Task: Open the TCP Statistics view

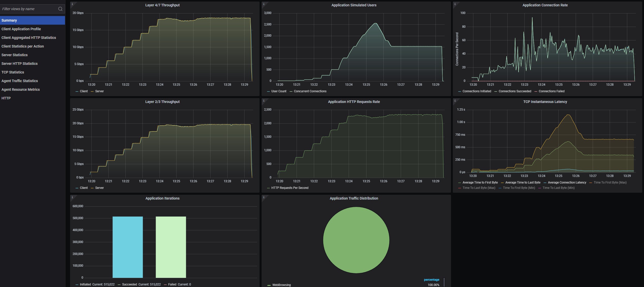Action: (13, 72)
